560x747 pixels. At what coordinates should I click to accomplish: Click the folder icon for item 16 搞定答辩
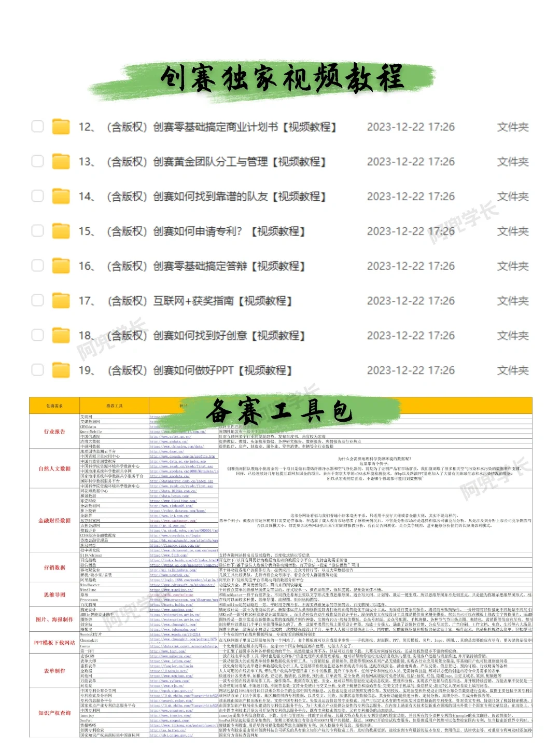click(61, 266)
